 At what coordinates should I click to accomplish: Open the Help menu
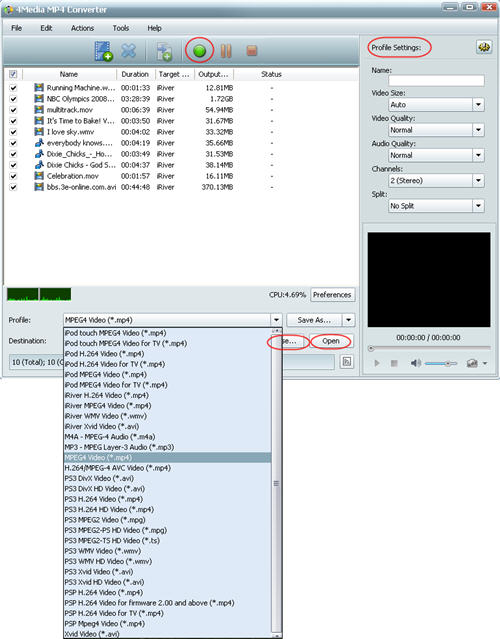click(154, 28)
